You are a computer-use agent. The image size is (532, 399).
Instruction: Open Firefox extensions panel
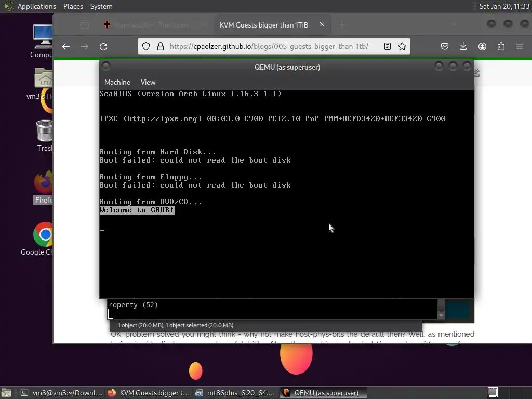coord(501,46)
